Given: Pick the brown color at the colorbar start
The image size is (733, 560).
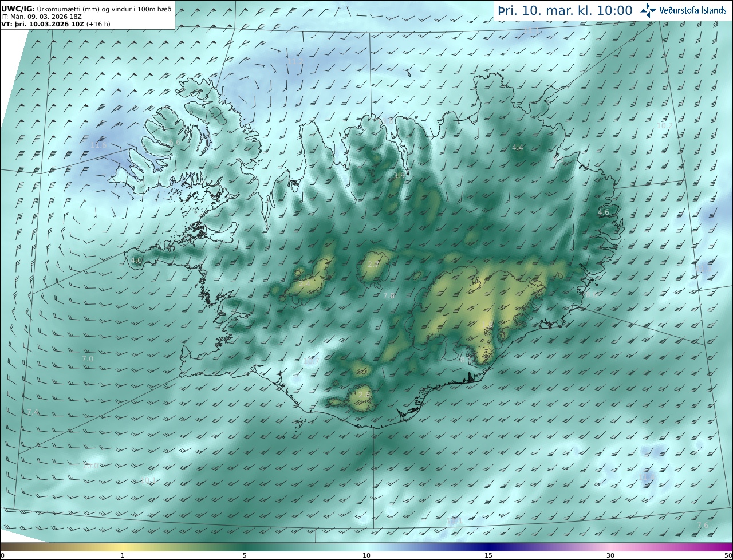Looking at the screenshot, I should (3, 547).
